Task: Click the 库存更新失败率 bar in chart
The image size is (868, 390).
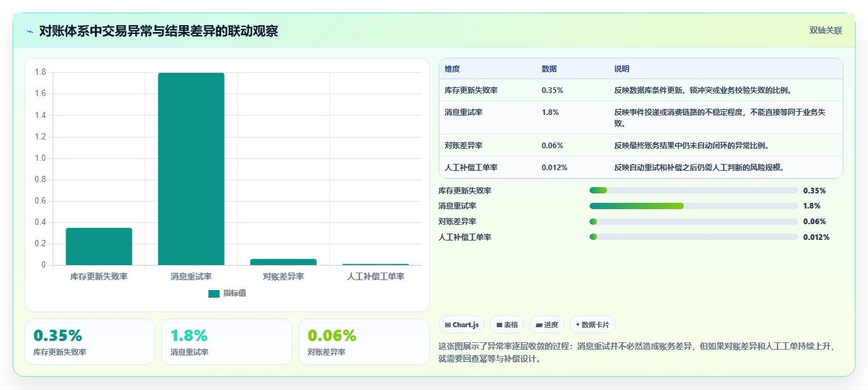Action: 99,246
